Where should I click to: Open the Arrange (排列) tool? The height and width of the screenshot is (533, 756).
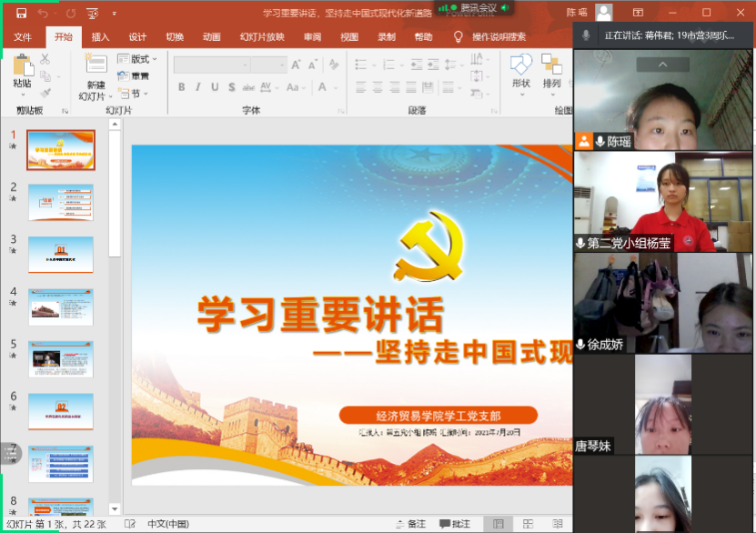[551, 69]
